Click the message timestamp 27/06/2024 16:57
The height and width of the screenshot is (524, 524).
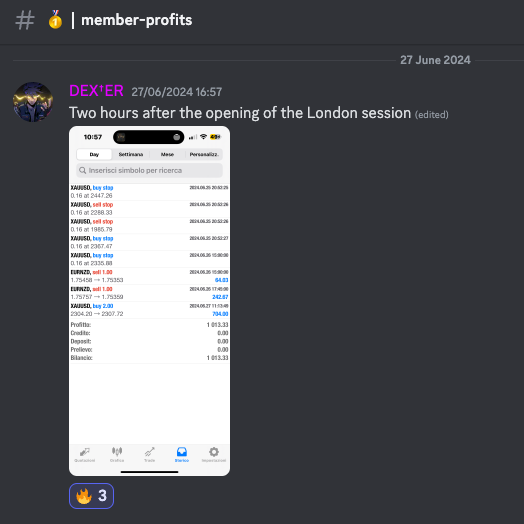pos(176,92)
